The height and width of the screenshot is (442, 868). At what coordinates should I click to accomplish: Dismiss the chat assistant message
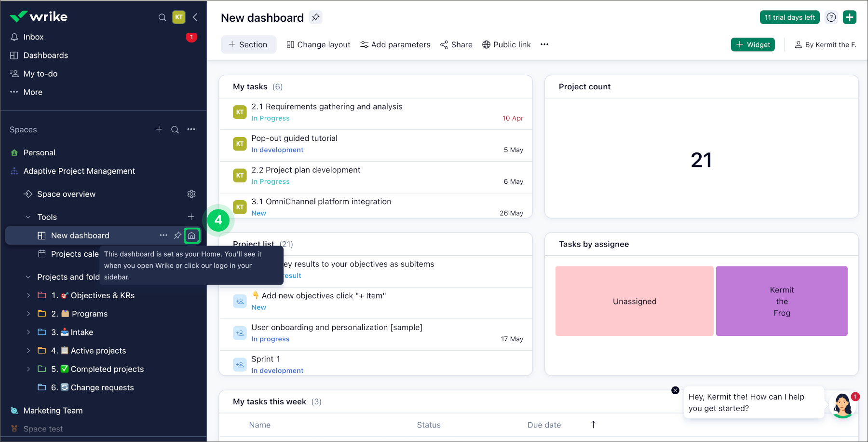(675, 390)
